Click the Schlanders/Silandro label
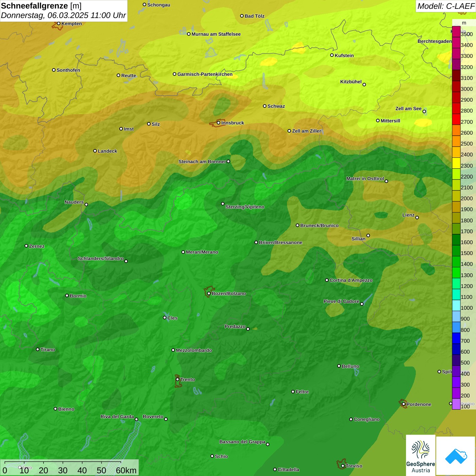This screenshot has height=476, width=476. [x=101, y=258]
